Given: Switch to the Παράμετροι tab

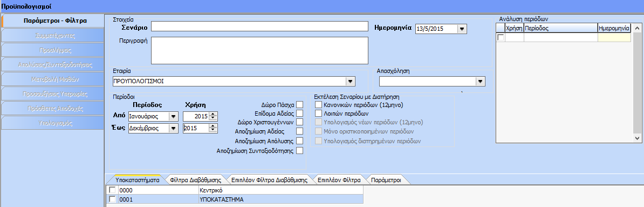Looking at the screenshot, I should pos(386,180).
